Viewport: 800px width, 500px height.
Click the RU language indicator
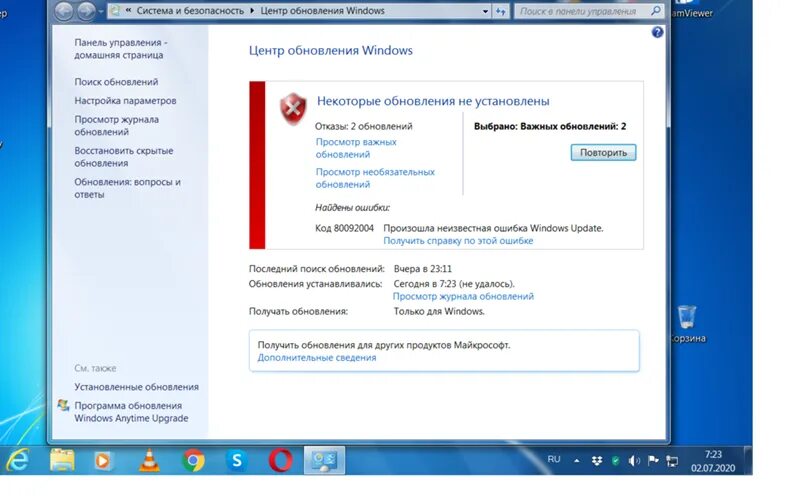click(554, 459)
